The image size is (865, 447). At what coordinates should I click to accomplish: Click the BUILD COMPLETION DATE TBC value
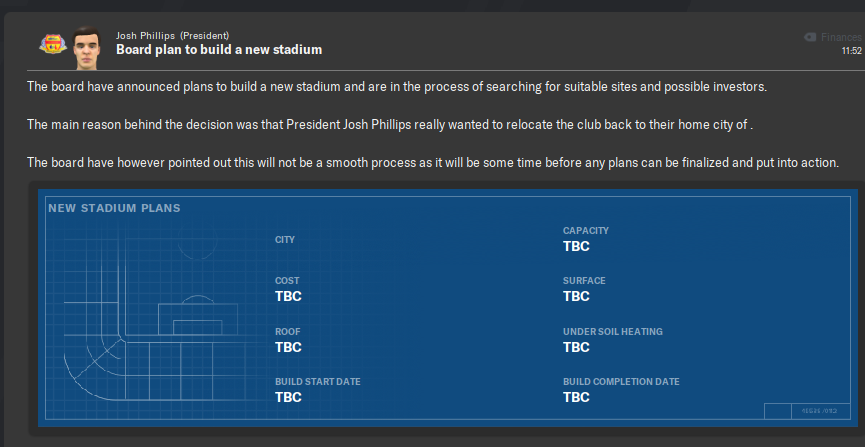coord(576,397)
